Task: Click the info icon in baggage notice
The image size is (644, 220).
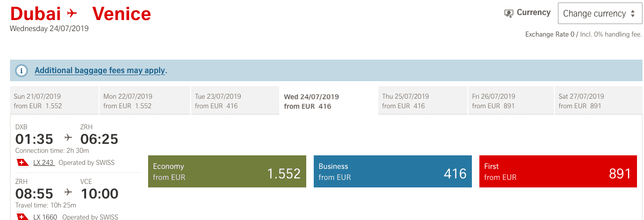Action: pos(22,71)
